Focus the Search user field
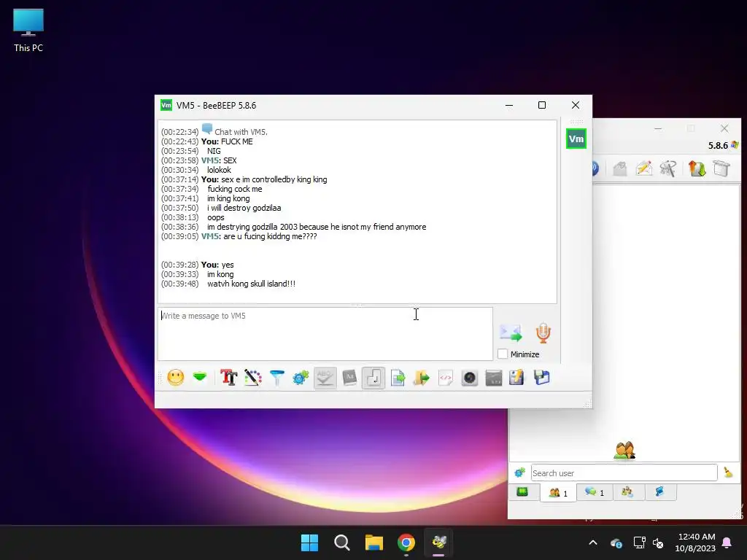 coord(624,472)
